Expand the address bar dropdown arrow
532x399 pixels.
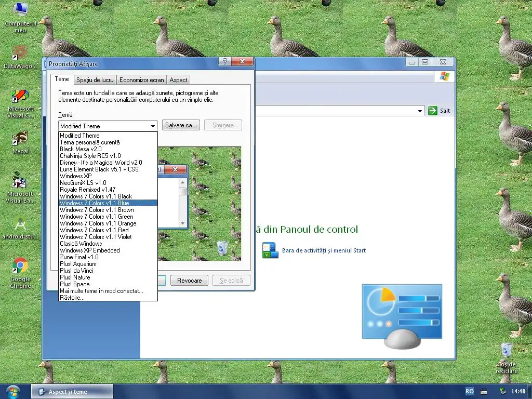click(x=420, y=111)
